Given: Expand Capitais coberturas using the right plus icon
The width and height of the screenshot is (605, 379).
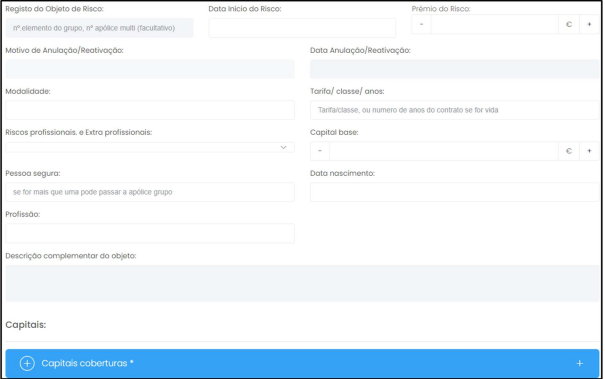Looking at the screenshot, I should [580, 363].
